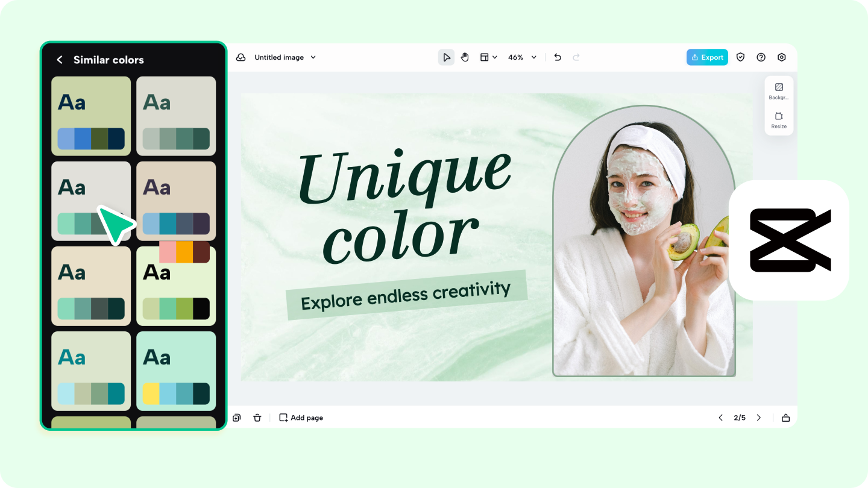Open the layout grid view icon

(485, 57)
